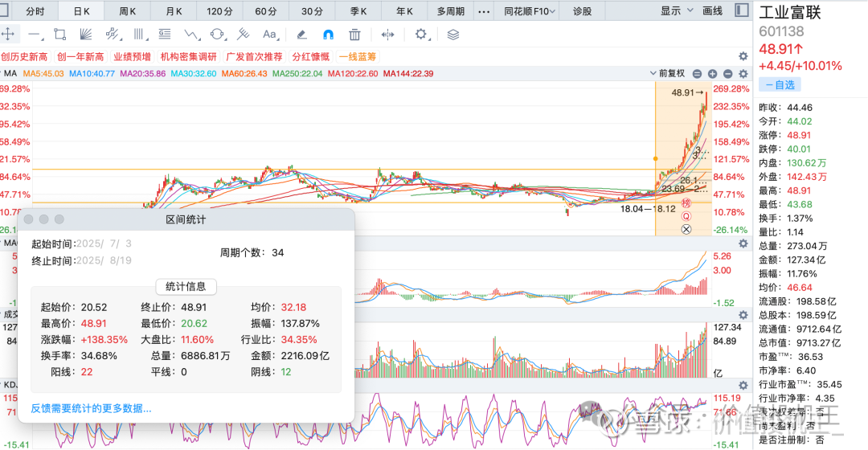
Task: Click the circled X marker on chart
Action: point(686,229)
